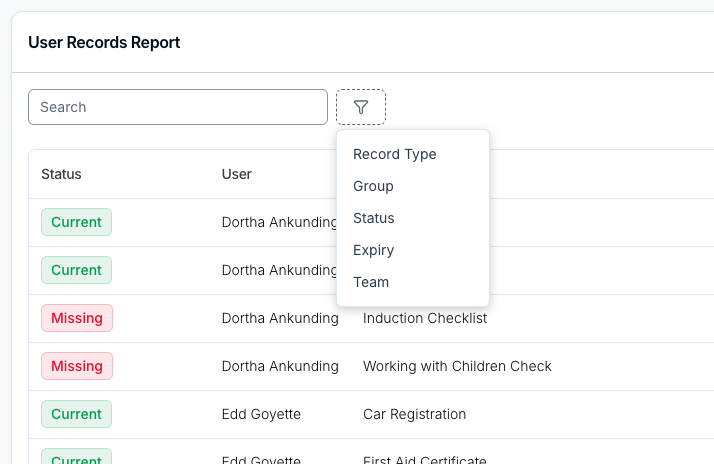This screenshot has width=714, height=464.
Task: Open the filter funnel icon button
Action: pos(361,107)
